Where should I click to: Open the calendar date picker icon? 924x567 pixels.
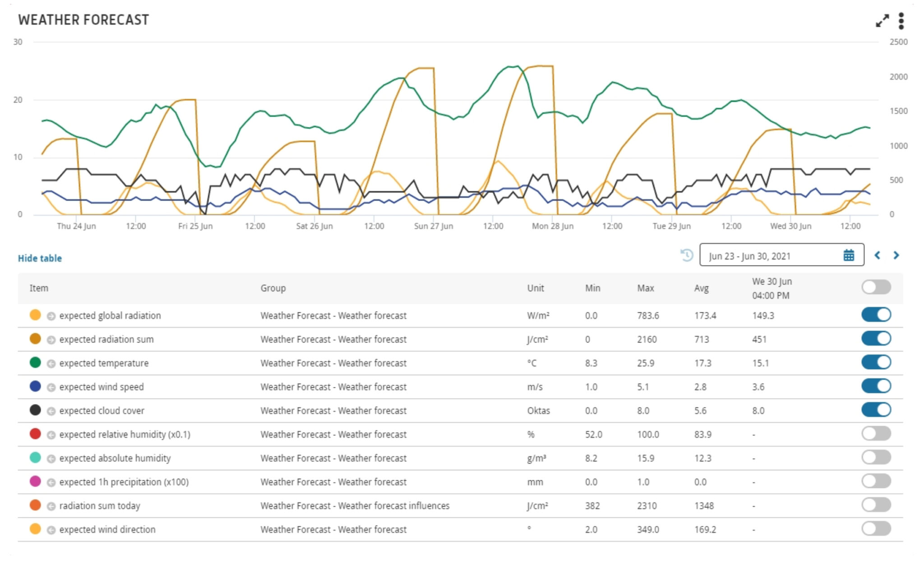tap(849, 256)
